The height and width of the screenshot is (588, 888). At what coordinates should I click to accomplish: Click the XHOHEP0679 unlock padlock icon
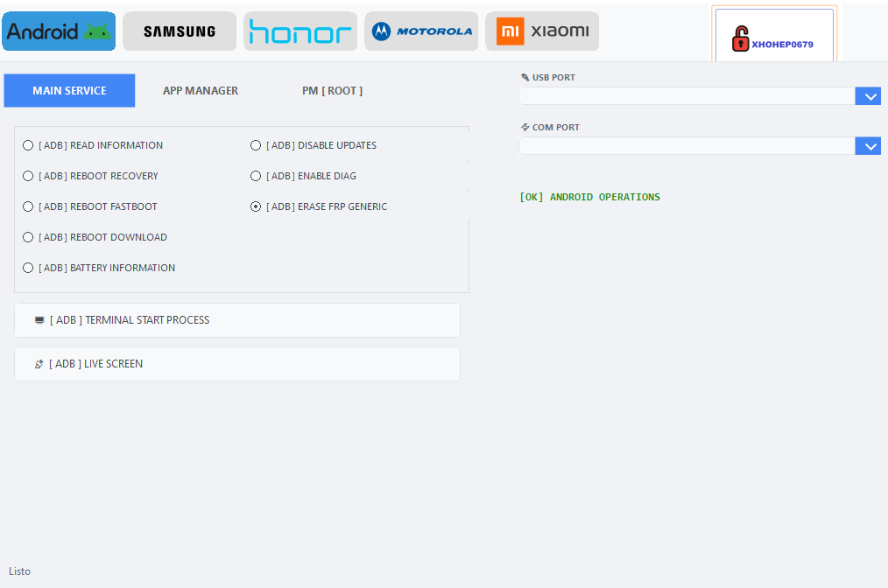click(x=741, y=39)
